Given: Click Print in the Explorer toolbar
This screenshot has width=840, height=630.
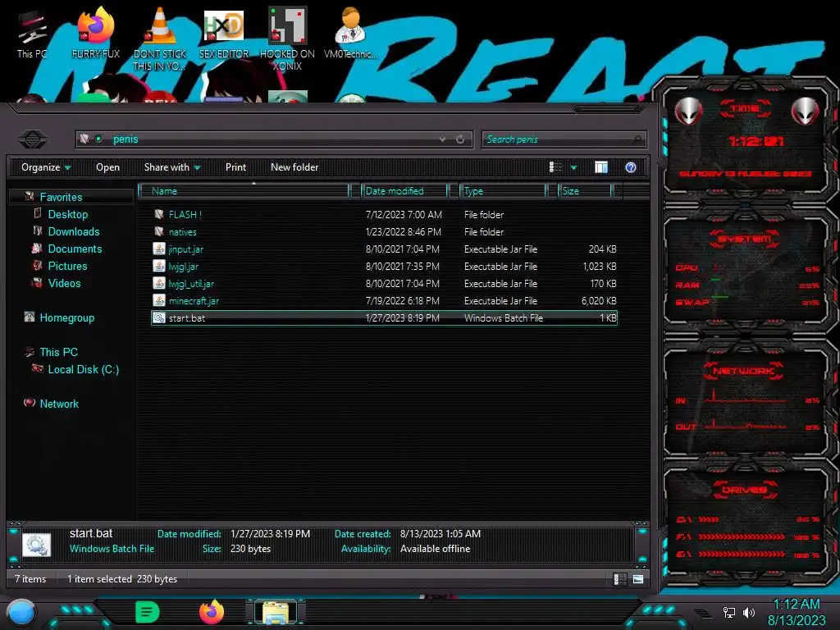Looking at the screenshot, I should click(235, 167).
